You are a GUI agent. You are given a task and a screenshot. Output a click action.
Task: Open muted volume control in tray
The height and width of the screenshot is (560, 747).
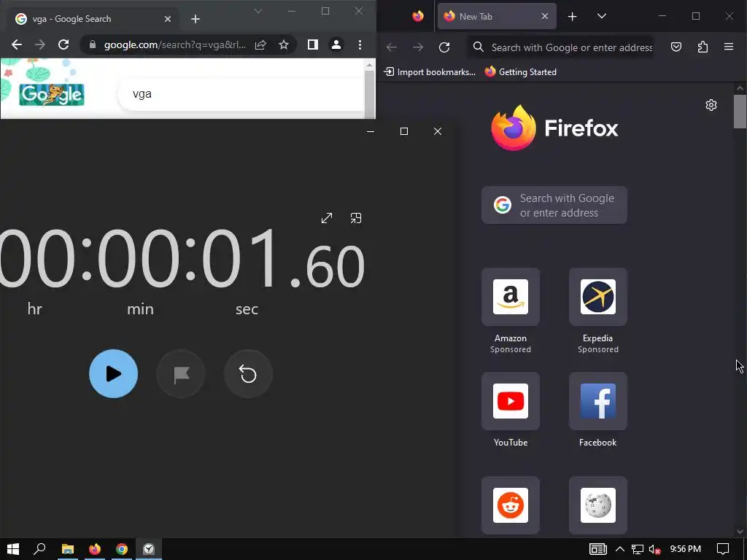[654, 549]
